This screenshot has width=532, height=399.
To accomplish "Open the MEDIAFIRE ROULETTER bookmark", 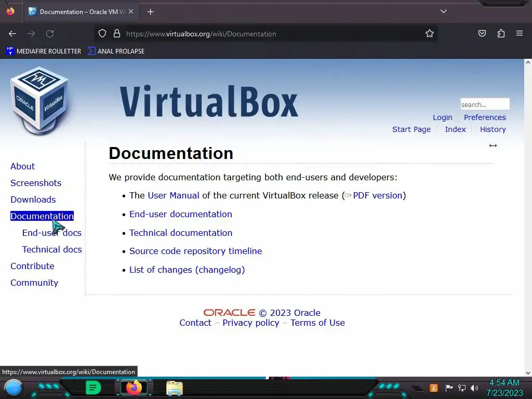I will click(44, 51).
